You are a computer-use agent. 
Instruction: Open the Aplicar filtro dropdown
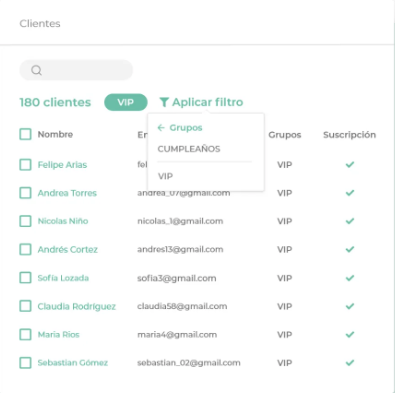tap(201, 102)
